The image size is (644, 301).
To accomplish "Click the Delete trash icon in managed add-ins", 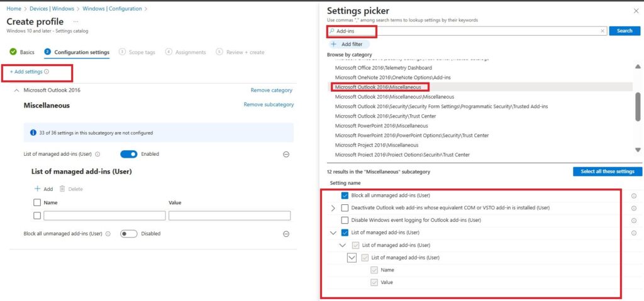I will (x=62, y=189).
